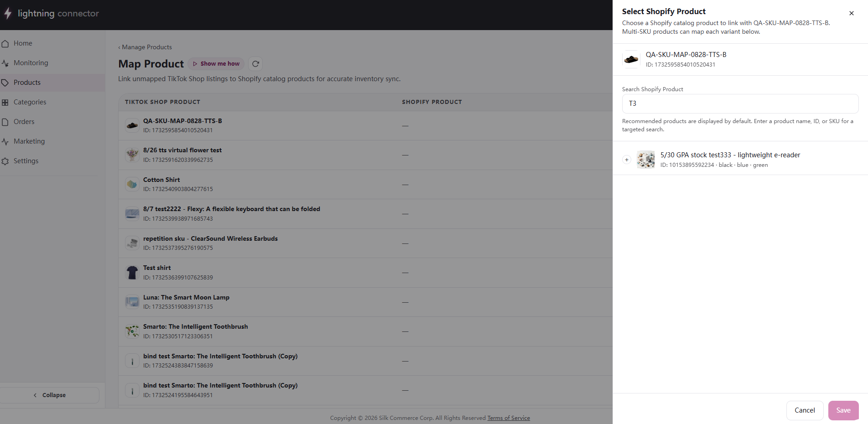Go back to Manage Products
The height and width of the screenshot is (424, 868).
pos(145,47)
